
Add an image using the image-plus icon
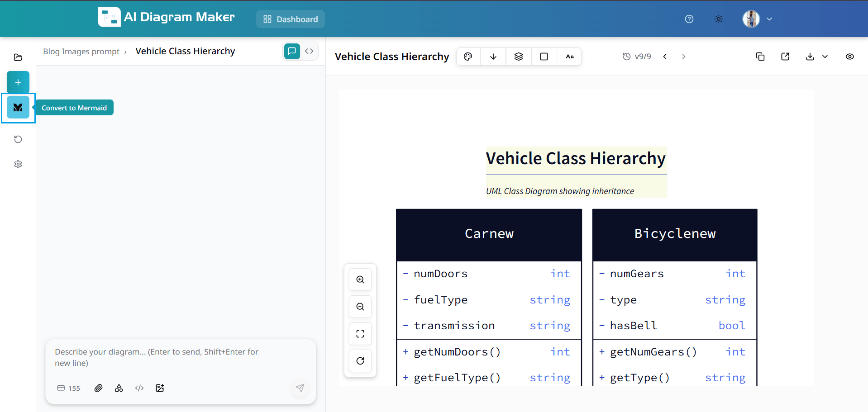[159, 388]
